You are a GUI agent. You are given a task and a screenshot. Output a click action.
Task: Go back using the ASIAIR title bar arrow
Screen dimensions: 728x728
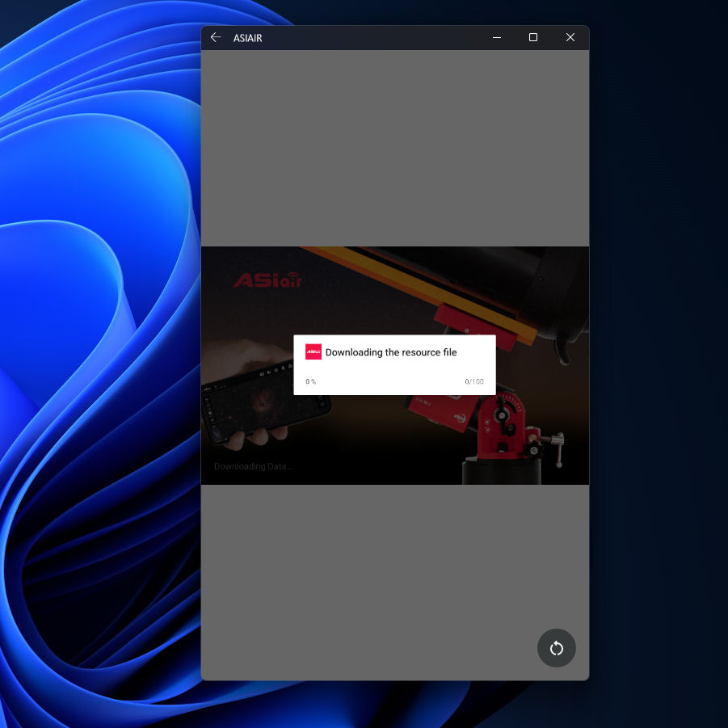click(x=216, y=38)
